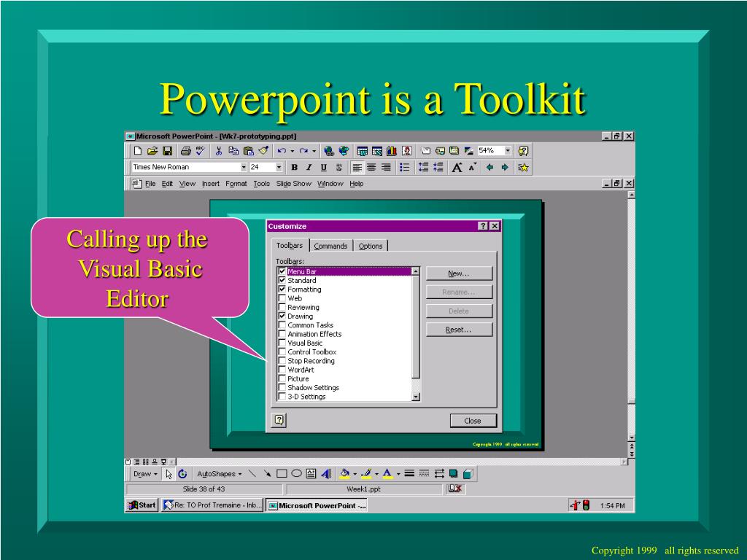Increase font size with the large A icon
Viewport: 747px width, 560px height.
(457, 168)
